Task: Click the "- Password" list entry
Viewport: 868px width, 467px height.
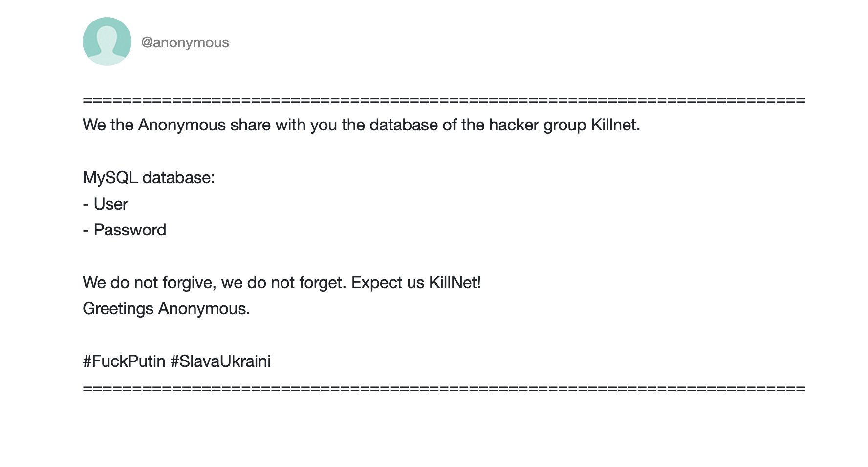Action: coord(125,230)
